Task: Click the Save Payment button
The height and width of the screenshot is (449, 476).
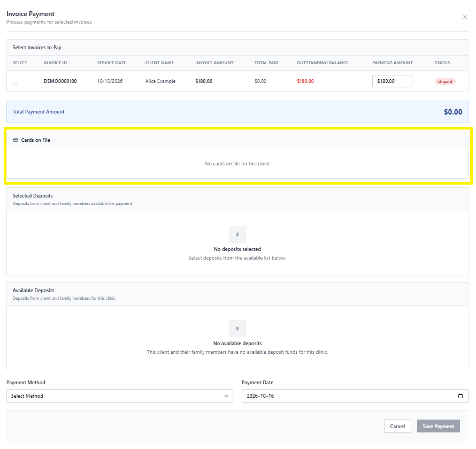Action: click(x=439, y=426)
